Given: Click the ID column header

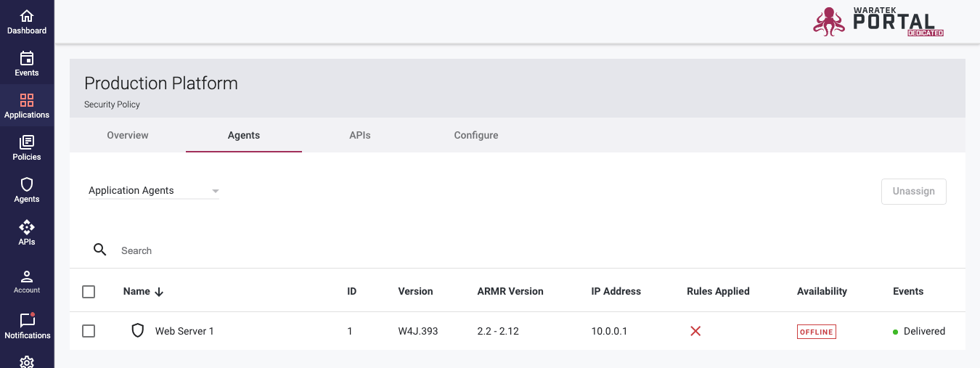Looking at the screenshot, I should [352, 291].
